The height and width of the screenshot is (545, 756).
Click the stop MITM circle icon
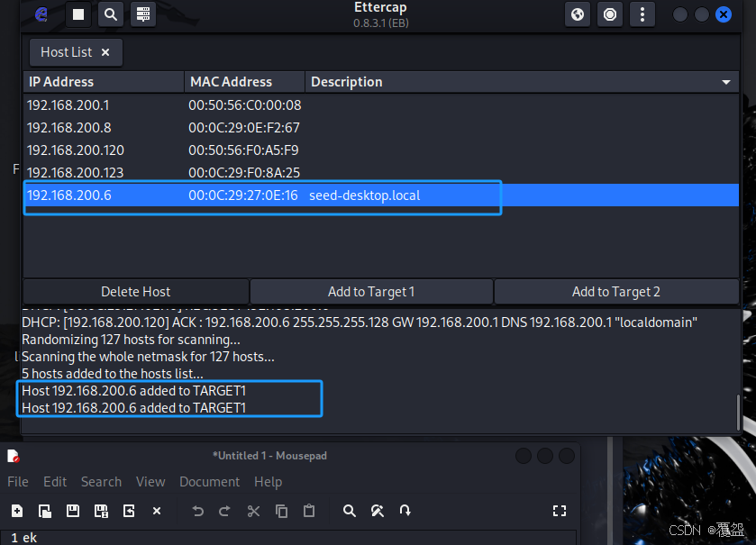click(610, 14)
